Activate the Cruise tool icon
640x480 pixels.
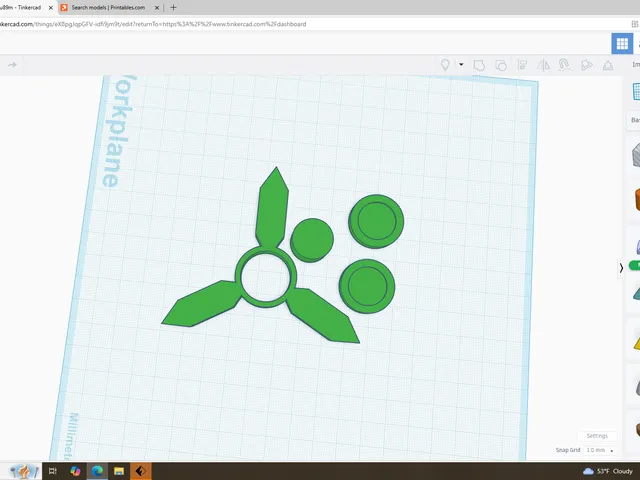(x=564, y=65)
